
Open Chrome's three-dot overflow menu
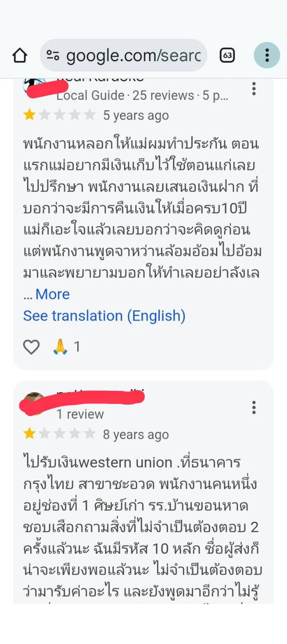pos(267,55)
